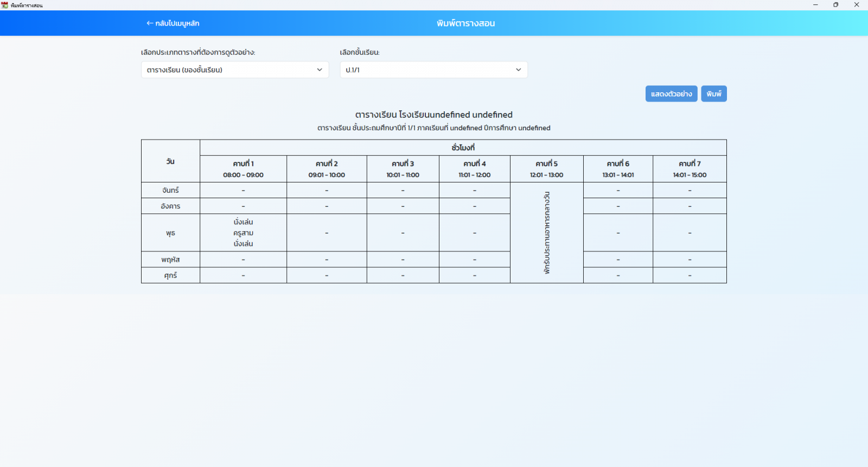Click the ศุกร์ row label
This screenshot has height=467, width=868.
pos(170,275)
